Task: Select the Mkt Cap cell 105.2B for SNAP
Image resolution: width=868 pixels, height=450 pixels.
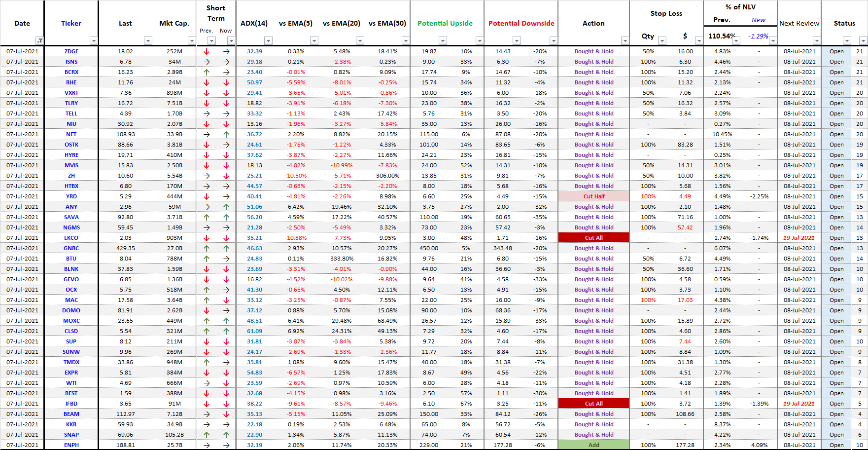Action: 174,435
